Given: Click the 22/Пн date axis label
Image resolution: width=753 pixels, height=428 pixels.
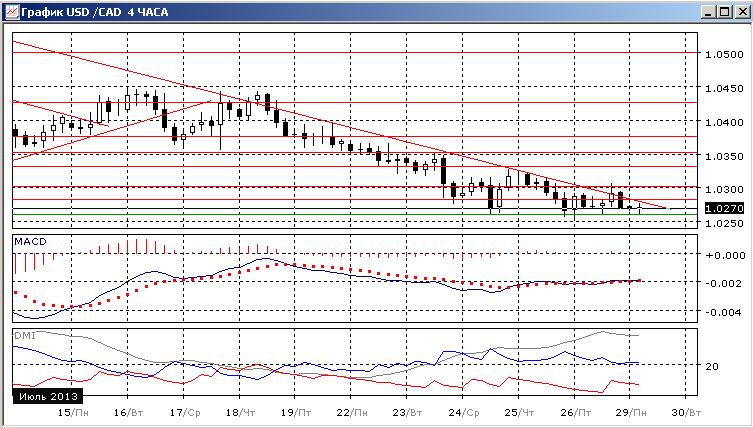Looking at the screenshot, I should pos(352,413).
